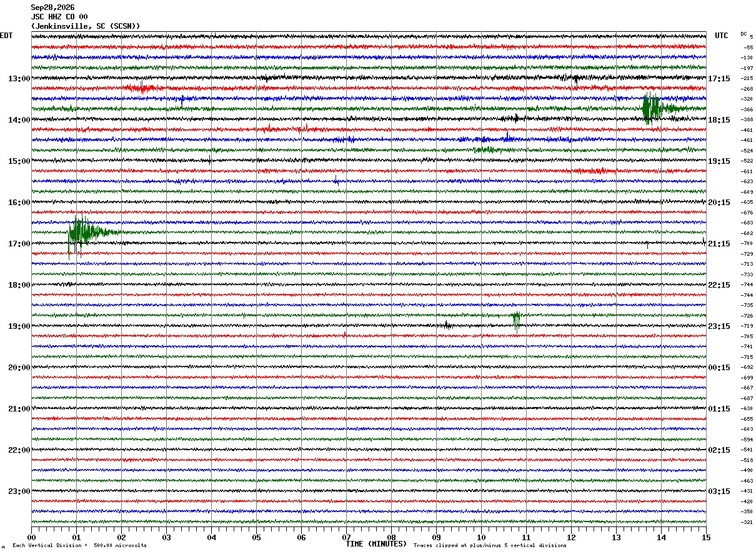Click the JSC HHZ CO 00 station label
The width and height of the screenshot is (756, 554).
(x=59, y=17)
